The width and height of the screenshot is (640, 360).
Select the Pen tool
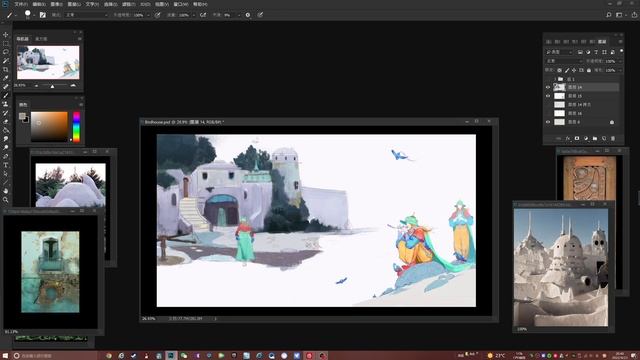click(x=6, y=156)
